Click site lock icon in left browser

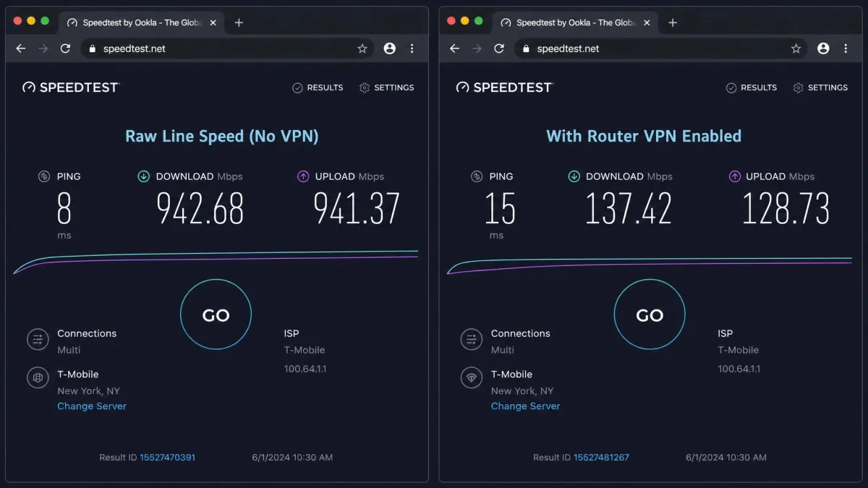[x=92, y=49]
